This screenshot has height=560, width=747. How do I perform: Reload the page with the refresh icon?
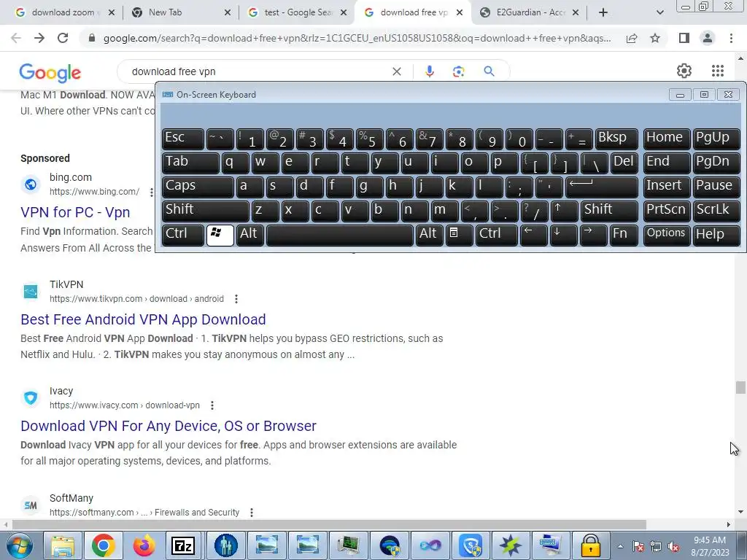click(x=63, y=38)
